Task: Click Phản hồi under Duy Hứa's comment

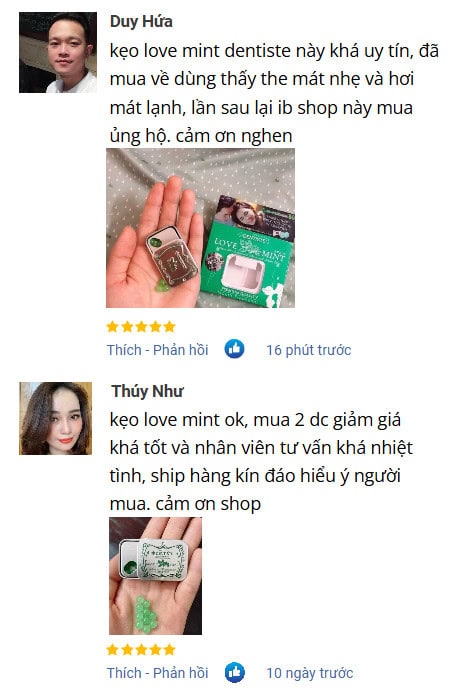Action: [180, 350]
